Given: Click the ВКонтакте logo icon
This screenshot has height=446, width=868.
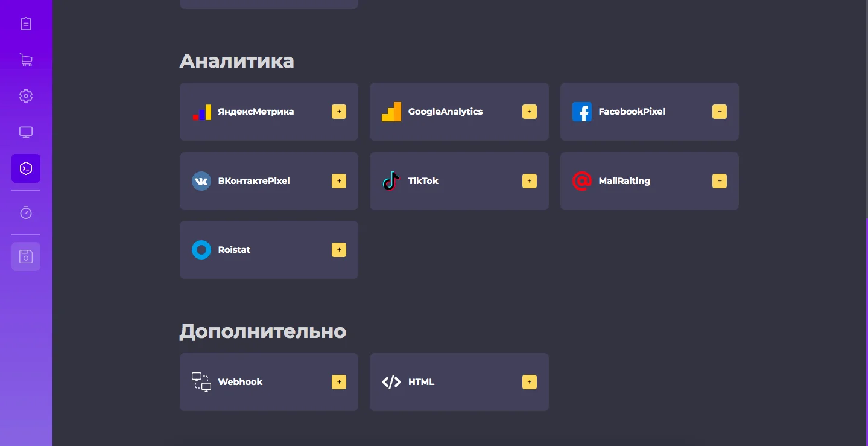Looking at the screenshot, I should pyautogui.click(x=201, y=181).
